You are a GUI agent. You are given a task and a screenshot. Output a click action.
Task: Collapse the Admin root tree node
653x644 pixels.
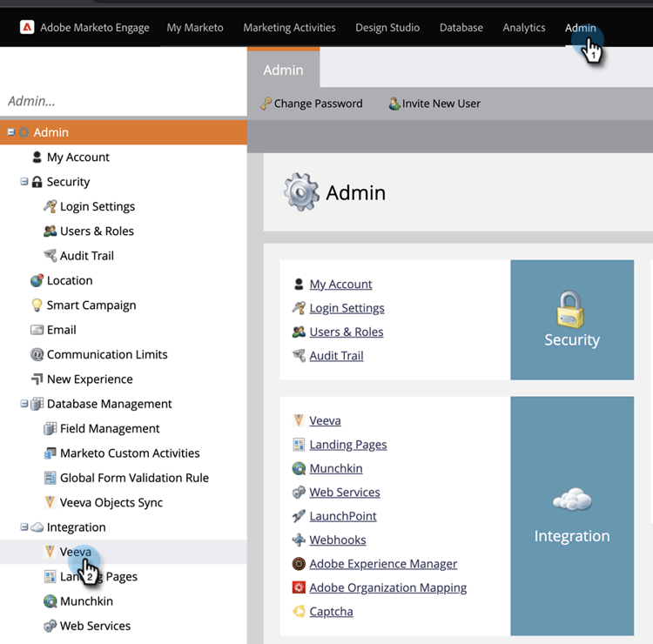coord(11,132)
